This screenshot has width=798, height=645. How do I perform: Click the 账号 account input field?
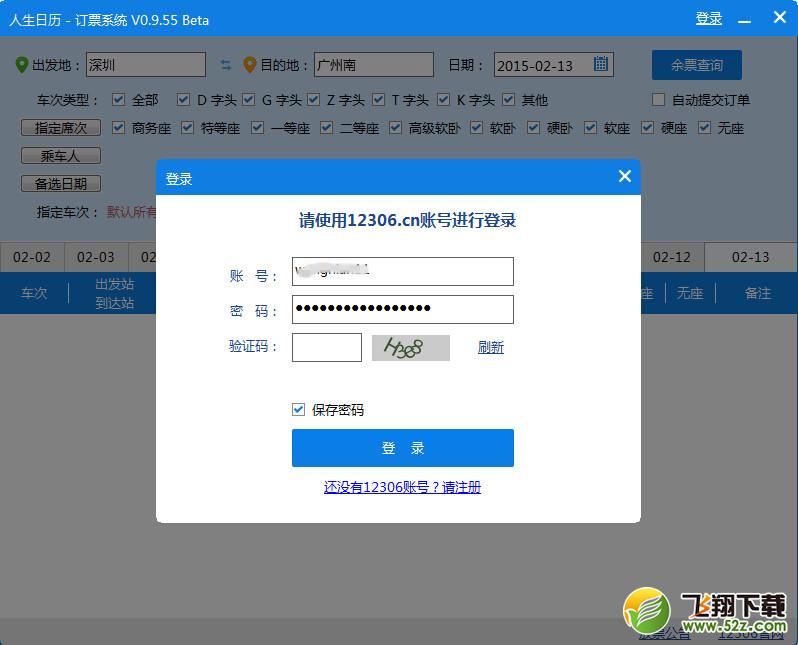pos(403,271)
